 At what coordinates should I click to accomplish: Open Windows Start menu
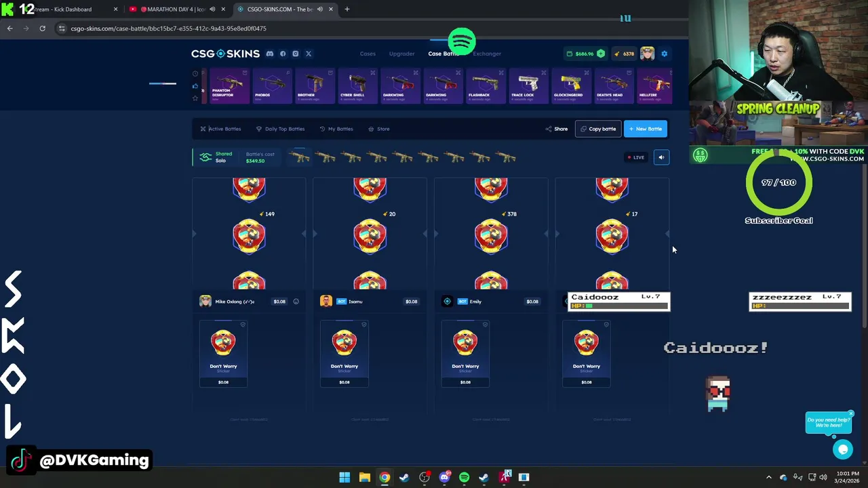344,477
